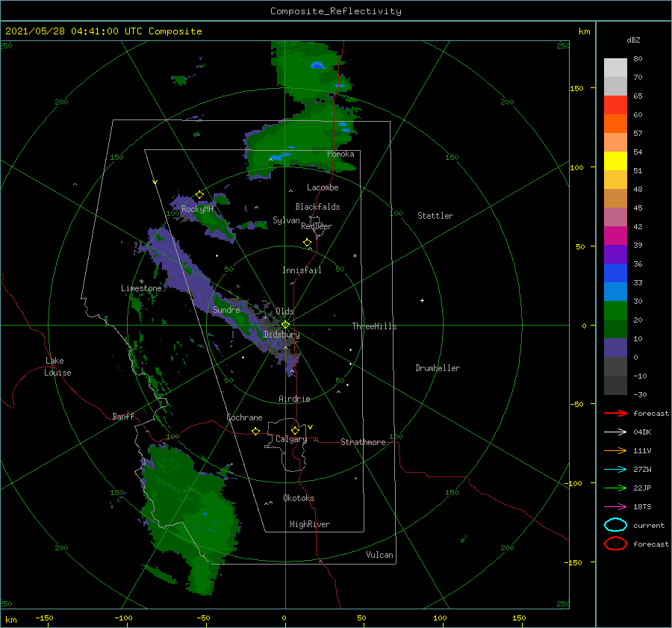
Task: Pick the slate purple swatch between 10 and 0
Action: (x=615, y=348)
